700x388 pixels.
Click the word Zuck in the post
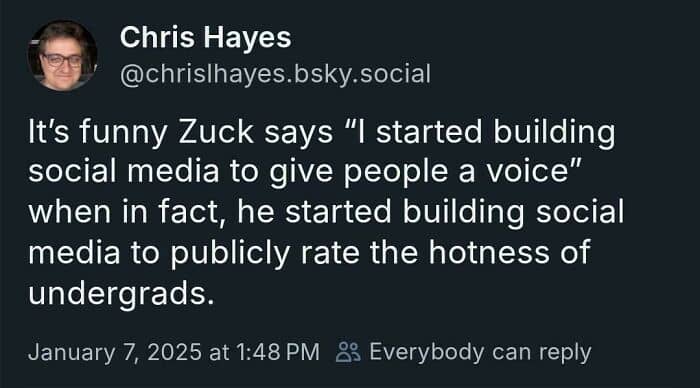(216, 132)
